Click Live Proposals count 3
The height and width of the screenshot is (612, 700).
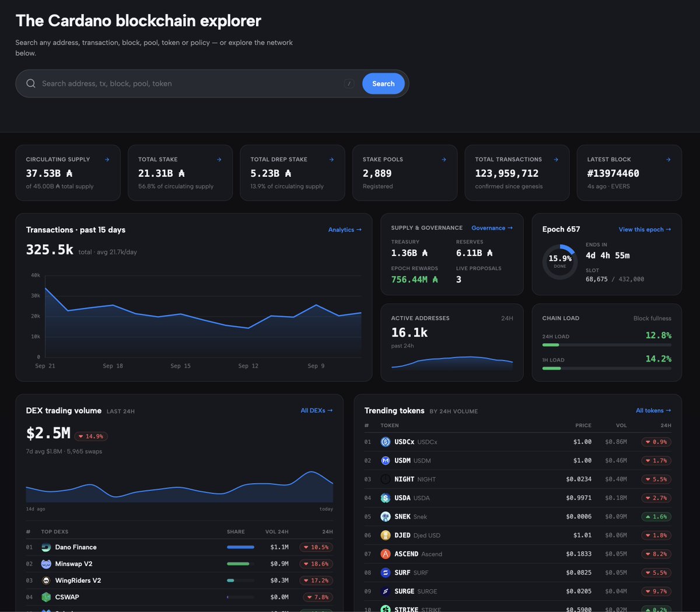(459, 279)
